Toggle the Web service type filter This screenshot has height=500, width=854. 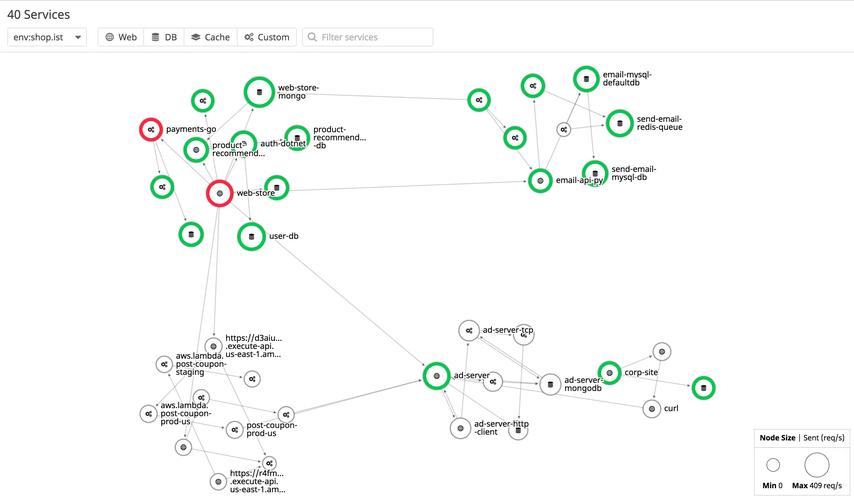(121, 37)
